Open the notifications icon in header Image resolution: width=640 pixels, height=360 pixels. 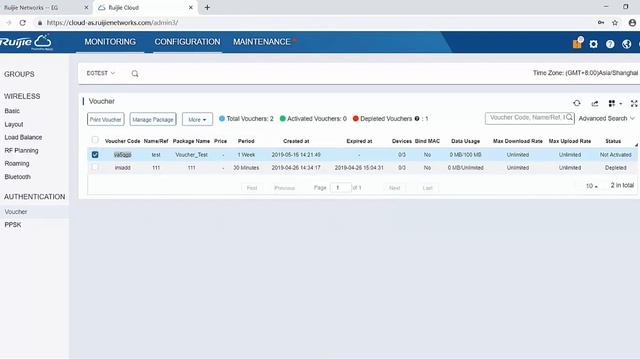577,42
